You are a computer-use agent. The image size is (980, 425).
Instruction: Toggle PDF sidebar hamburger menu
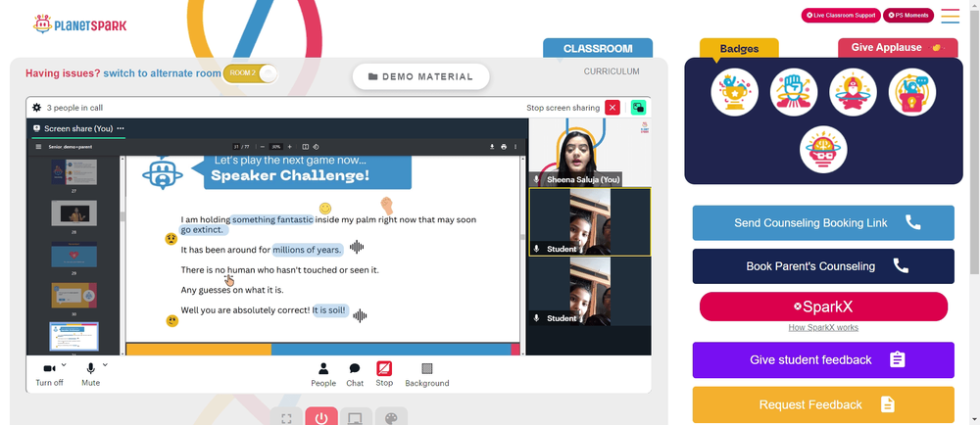point(39,147)
